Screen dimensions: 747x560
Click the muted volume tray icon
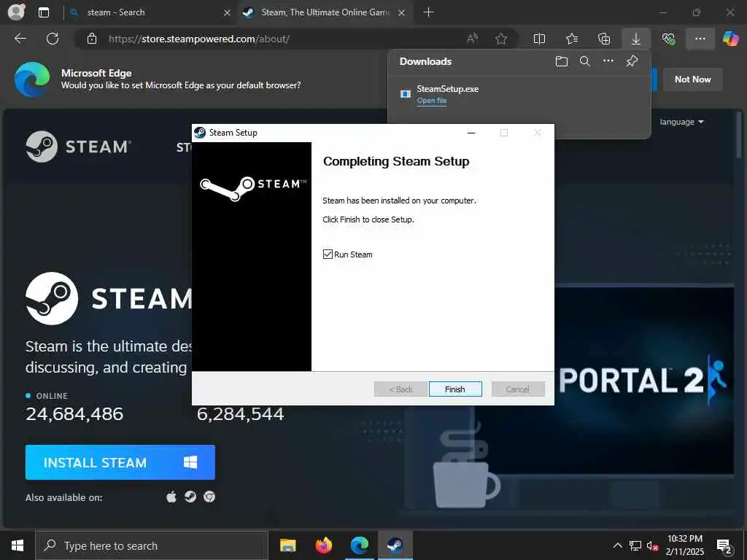pyautogui.click(x=652, y=545)
